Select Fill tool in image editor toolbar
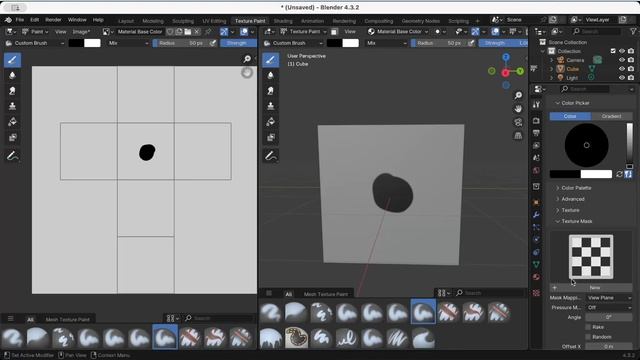Viewport: 640px width, 360px height. click(12, 122)
